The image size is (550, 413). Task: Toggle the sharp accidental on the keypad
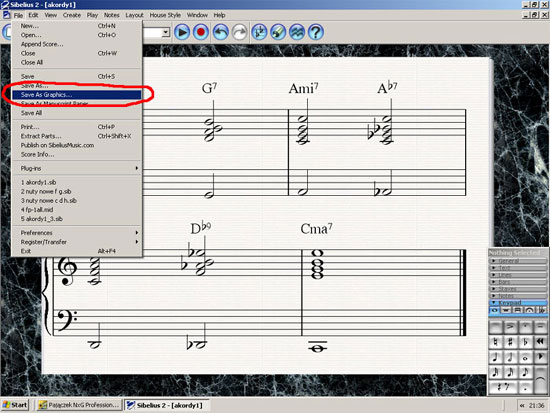point(511,342)
